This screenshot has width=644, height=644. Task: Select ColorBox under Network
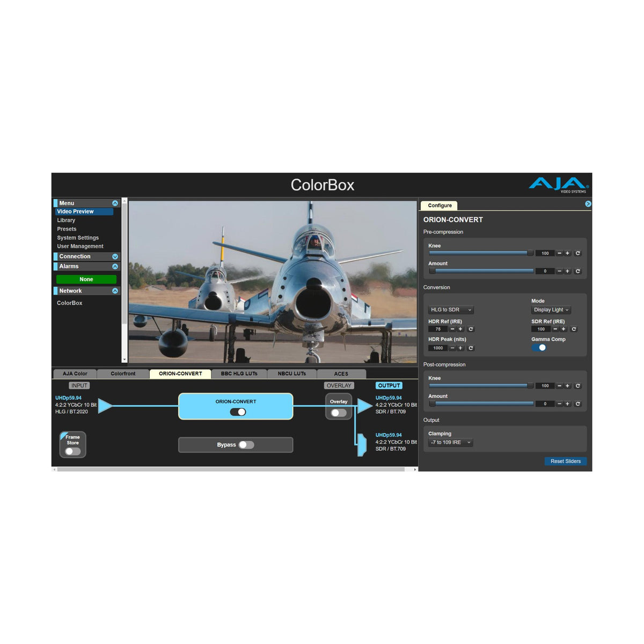[x=70, y=303]
